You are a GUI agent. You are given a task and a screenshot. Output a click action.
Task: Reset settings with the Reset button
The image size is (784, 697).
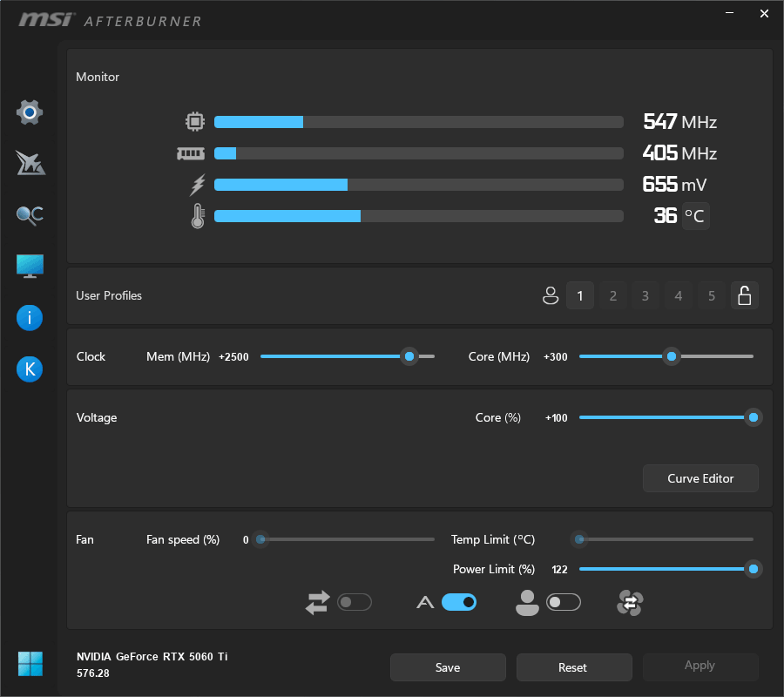pyautogui.click(x=573, y=667)
